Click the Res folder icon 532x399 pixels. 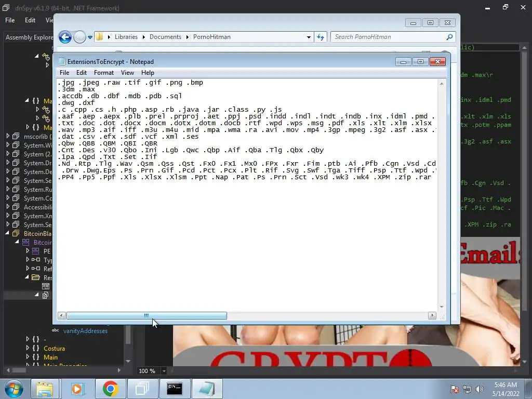[x=36, y=277]
